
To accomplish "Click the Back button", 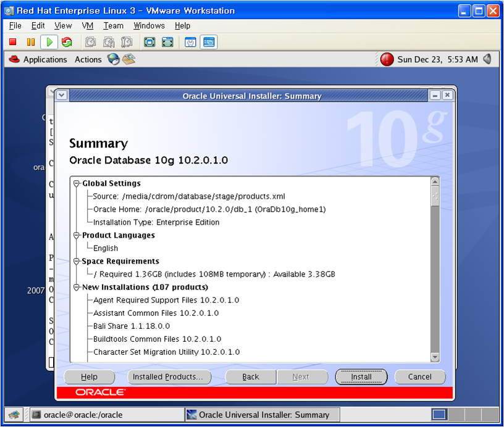I will coord(250,377).
